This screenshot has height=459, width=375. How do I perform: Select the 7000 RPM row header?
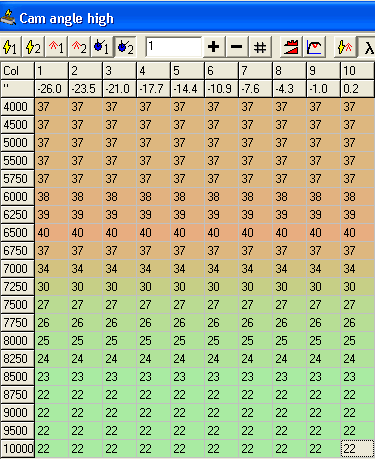(17, 269)
